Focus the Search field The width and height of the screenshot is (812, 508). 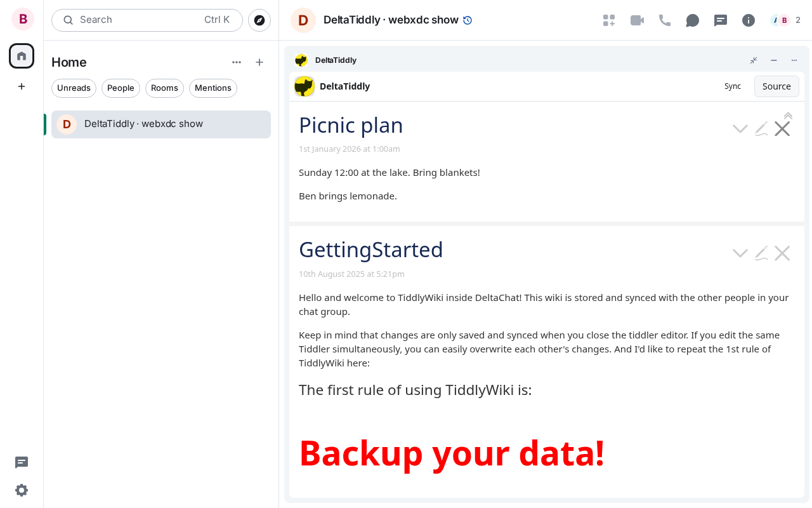point(147,20)
